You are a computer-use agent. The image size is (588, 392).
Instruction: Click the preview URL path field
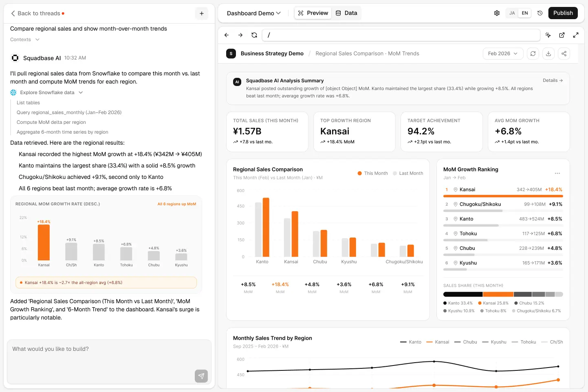[401, 35]
